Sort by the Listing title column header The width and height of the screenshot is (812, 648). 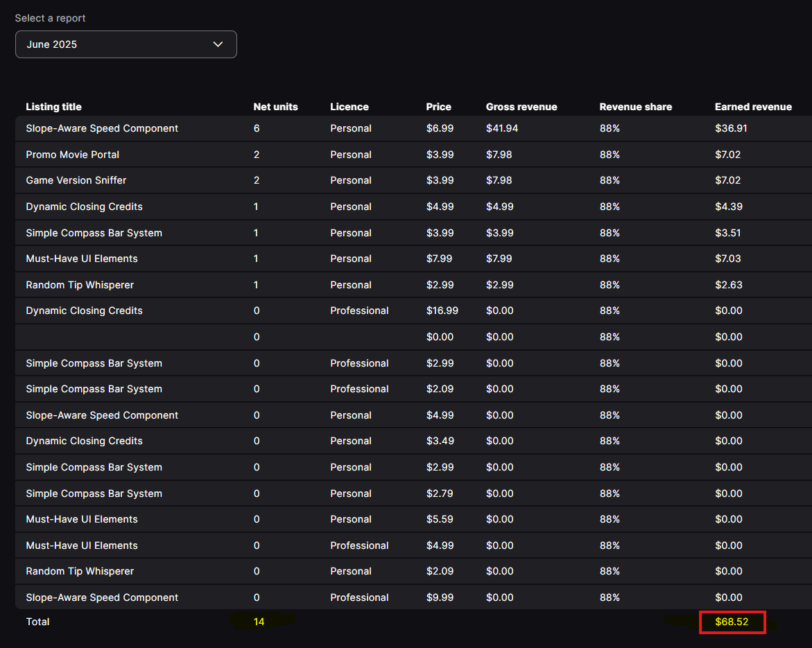53,107
